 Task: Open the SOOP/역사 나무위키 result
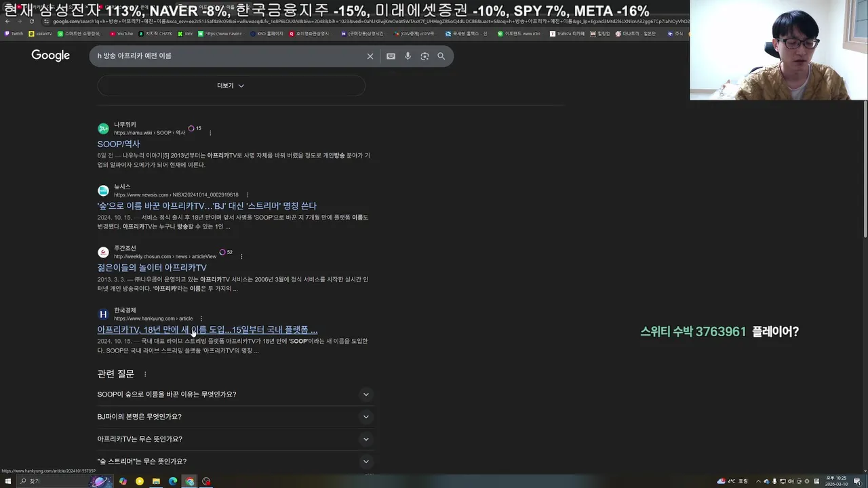[119, 144]
